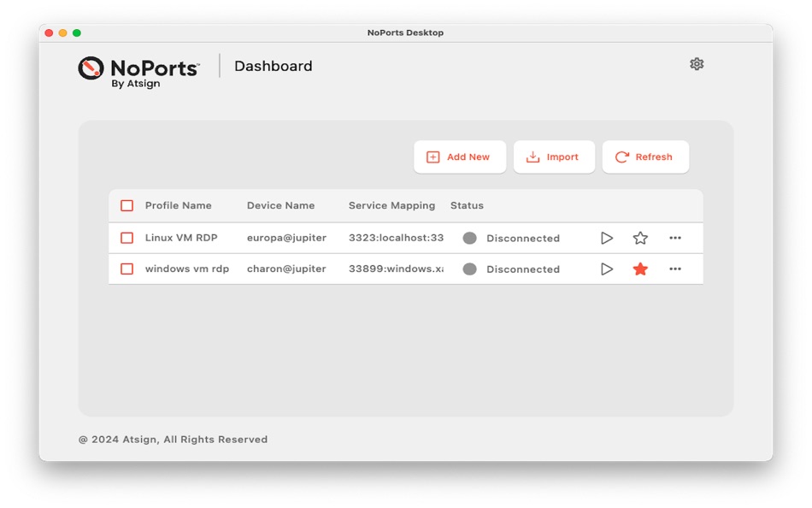
Task: Click the Dashboard title
Action: tap(274, 66)
